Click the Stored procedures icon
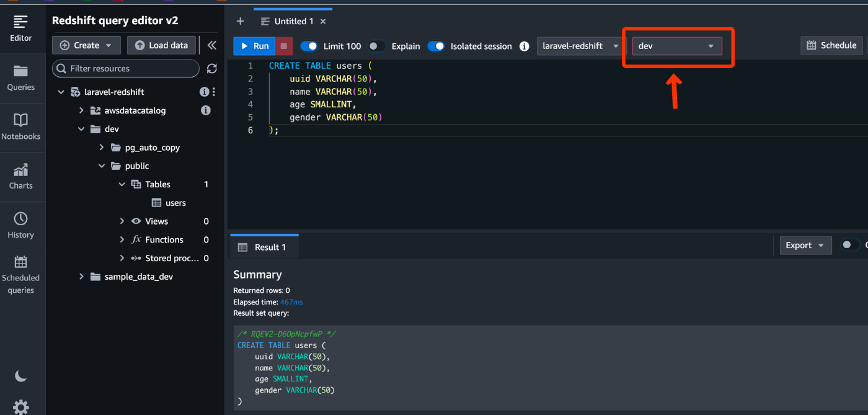The height and width of the screenshot is (415, 868). 136,258
